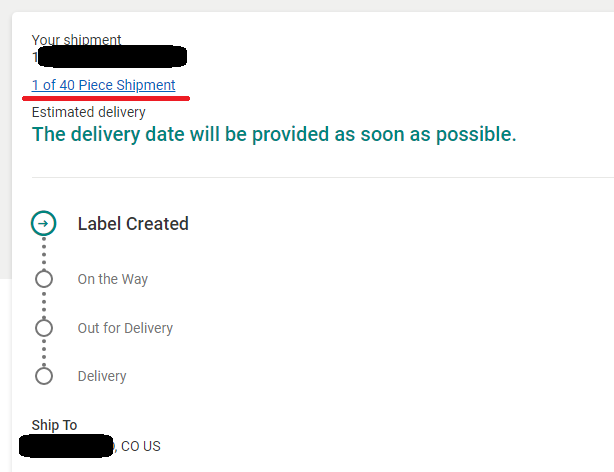Click the Ship To heading
Viewport: 614px width, 472px height.
click(54, 425)
